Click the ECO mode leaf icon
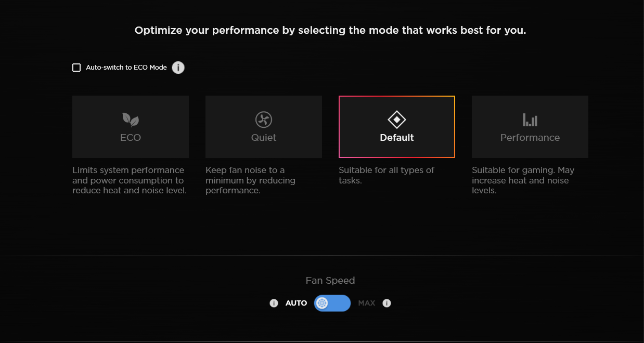 pyautogui.click(x=131, y=120)
